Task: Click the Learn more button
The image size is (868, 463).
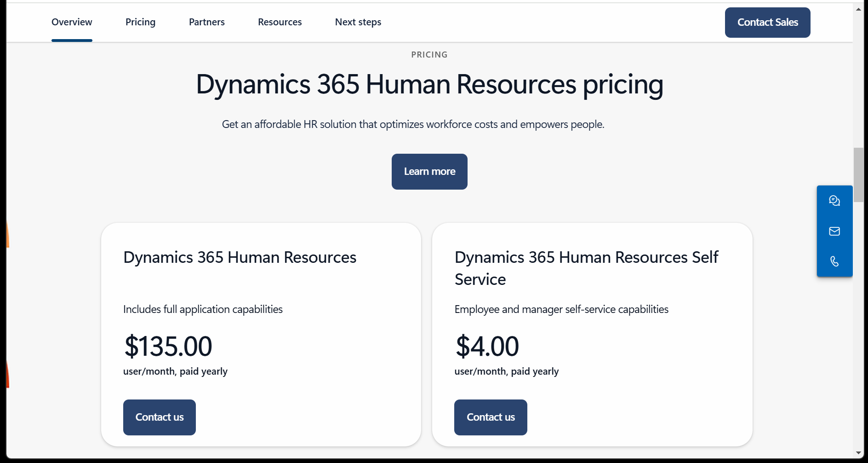Action: 429,171
